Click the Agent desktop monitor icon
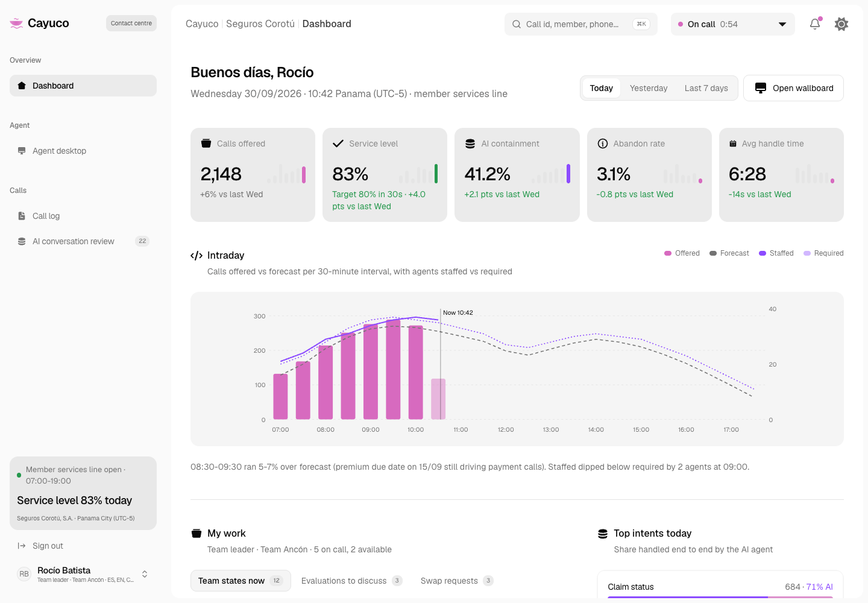Image resolution: width=868 pixels, height=603 pixels. 22,151
